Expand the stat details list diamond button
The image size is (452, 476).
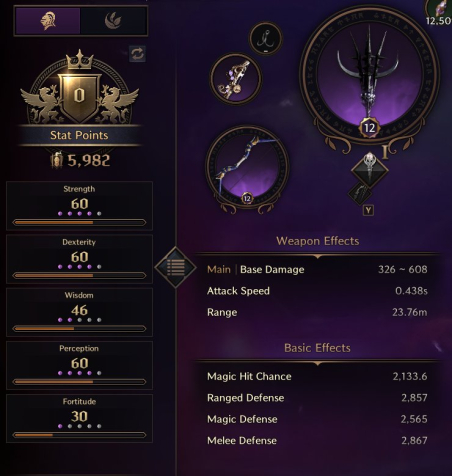tap(176, 267)
